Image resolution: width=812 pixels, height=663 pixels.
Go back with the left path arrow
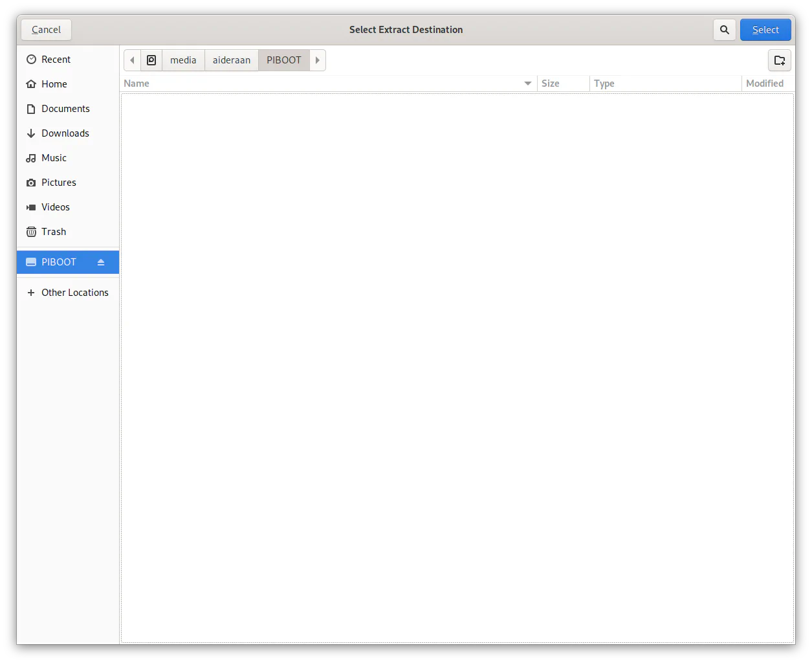tap(132, 60)
